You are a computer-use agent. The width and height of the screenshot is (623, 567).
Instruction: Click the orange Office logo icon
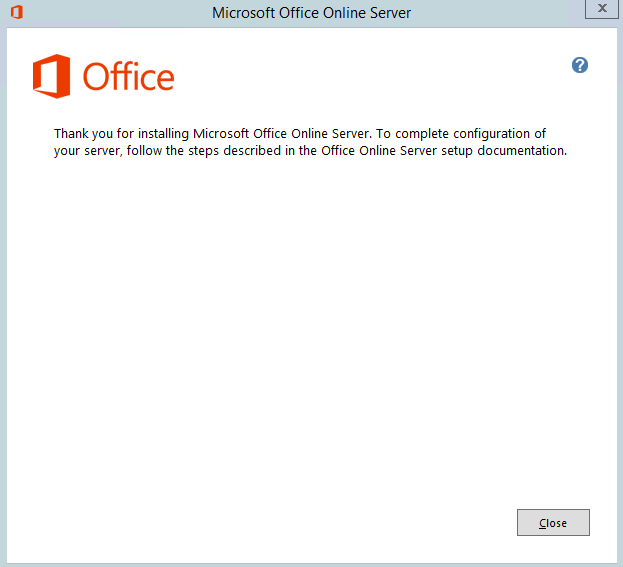tap(51, 77)
